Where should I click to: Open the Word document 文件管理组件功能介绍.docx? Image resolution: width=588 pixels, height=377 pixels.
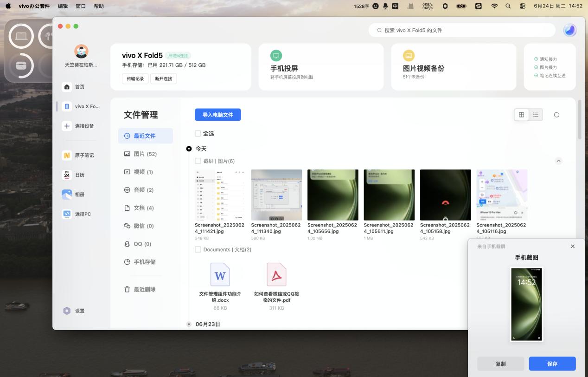220,274
